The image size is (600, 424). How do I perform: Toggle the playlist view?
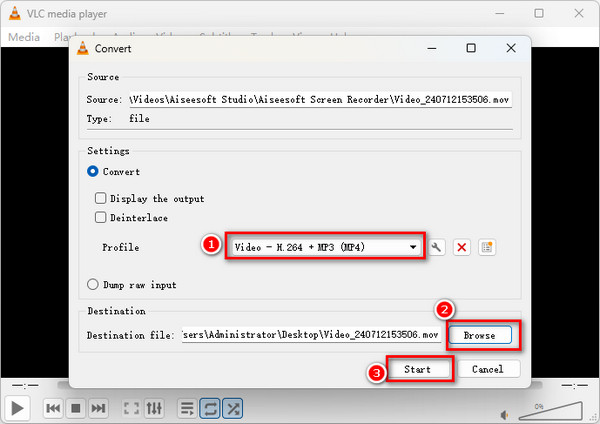(x=187, y=408)
